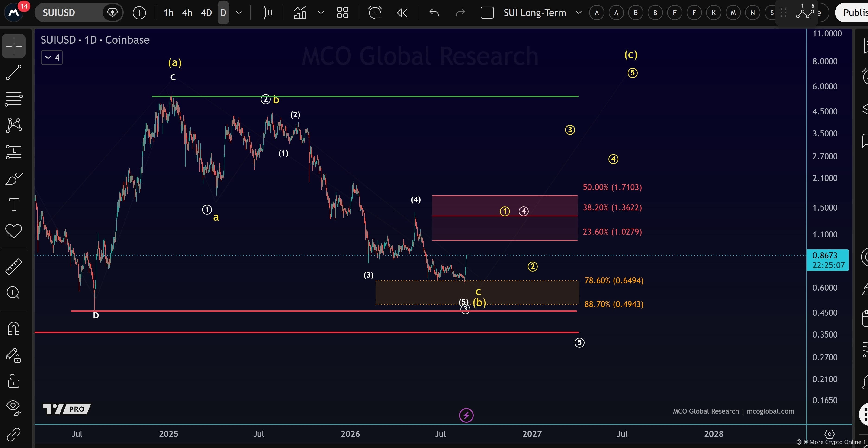Click the link icon in left toolbar
This screenshot has width=868, height=448.
tap(14, 435)
